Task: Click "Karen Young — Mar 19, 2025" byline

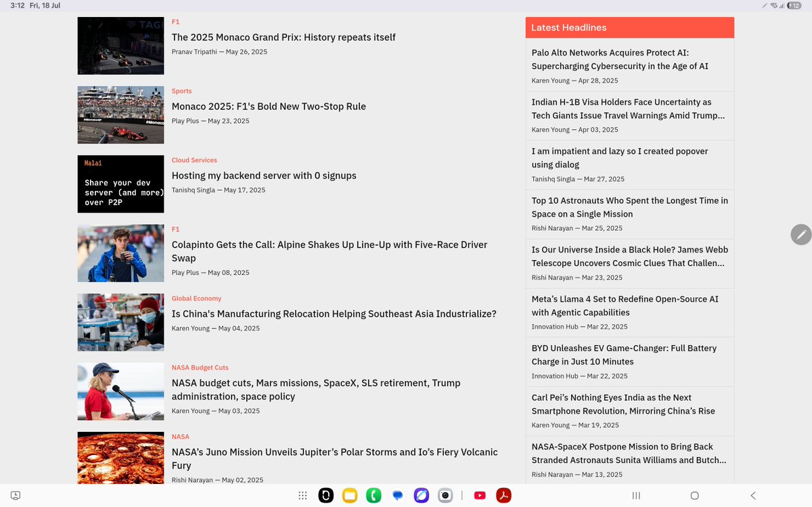Action: [x=575, y=425]
